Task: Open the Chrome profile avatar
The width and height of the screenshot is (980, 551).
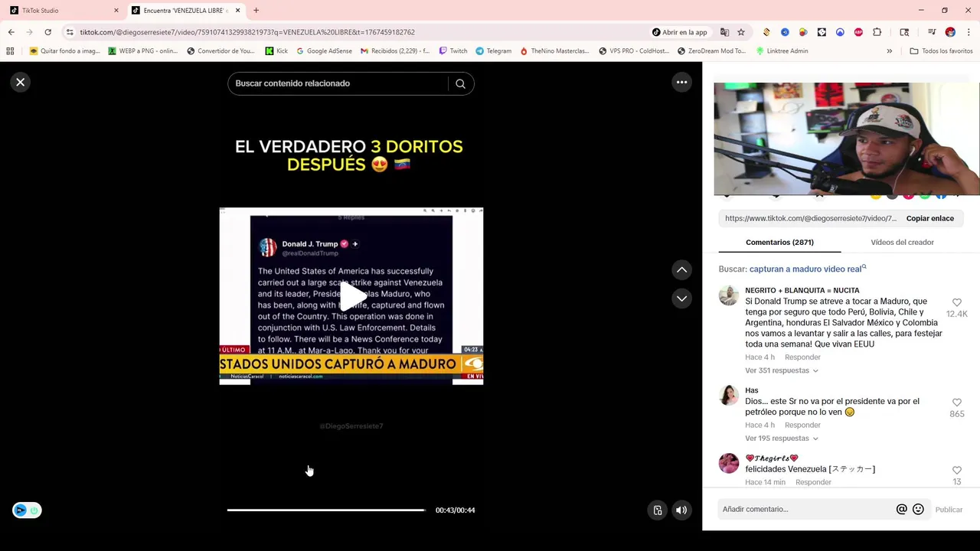Action: [x=950, y=32]
